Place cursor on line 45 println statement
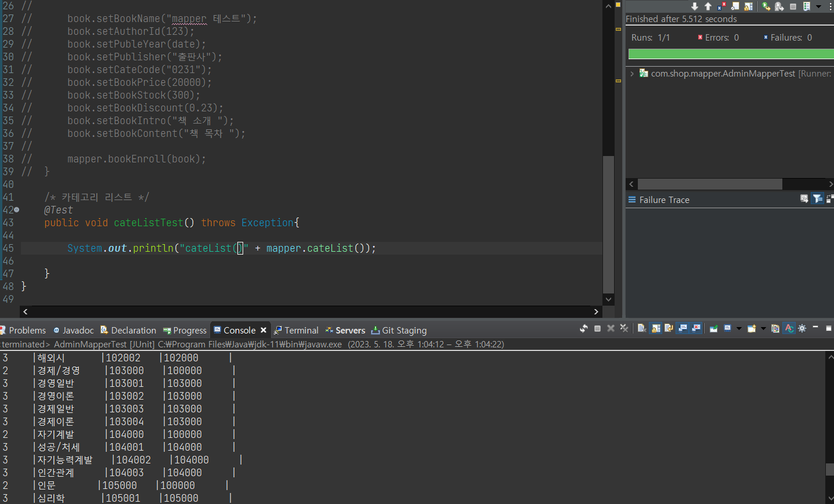The height and width of the screenshot is (504, 834). (x=221, y=248)
